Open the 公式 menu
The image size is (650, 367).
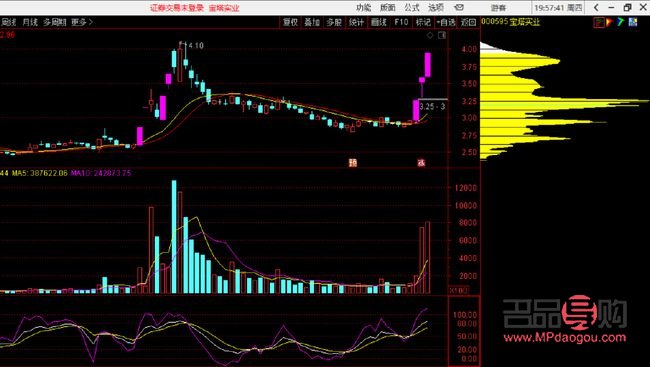[x=412, y=7]
